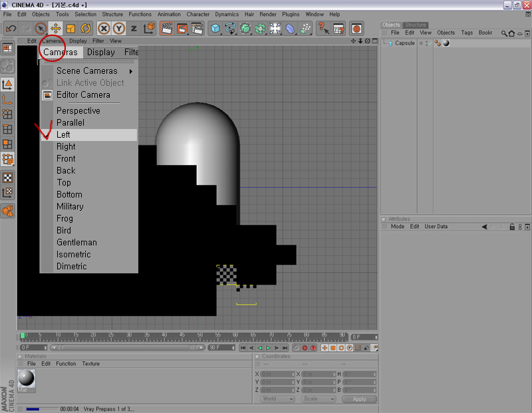This screenshot has width=532, height=413.
Task: Add a Cube primitive object
Action: tap(215, 29)
